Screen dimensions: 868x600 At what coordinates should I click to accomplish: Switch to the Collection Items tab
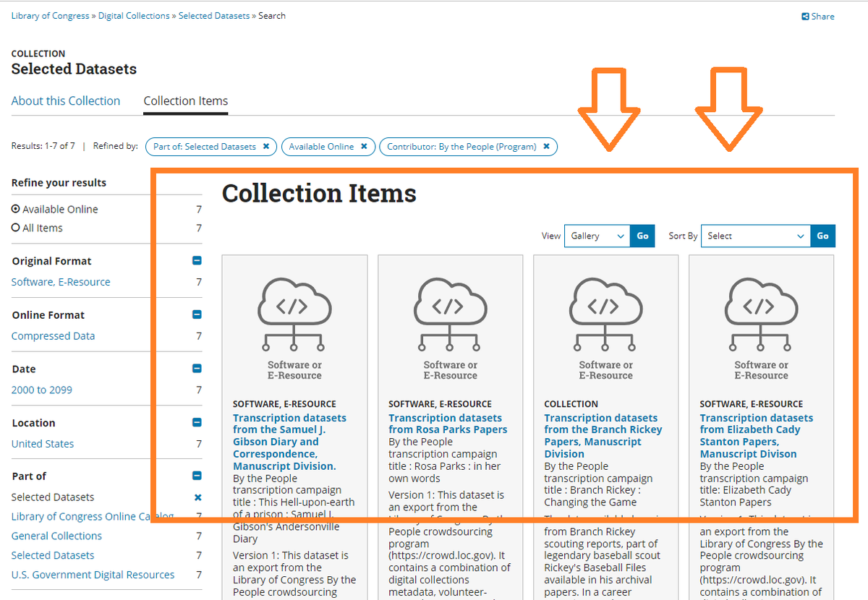[186, 101]
